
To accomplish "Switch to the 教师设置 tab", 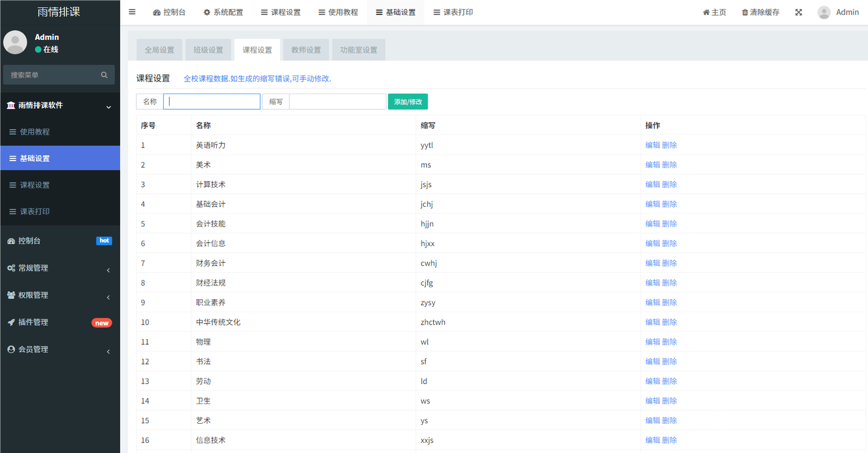I will coord(306,50).
